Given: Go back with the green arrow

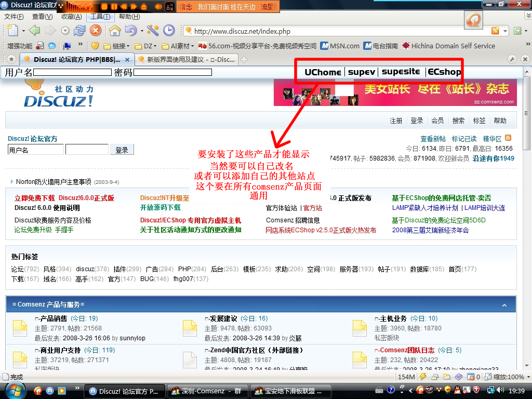Looking at the screenshot, I should 34,31.
